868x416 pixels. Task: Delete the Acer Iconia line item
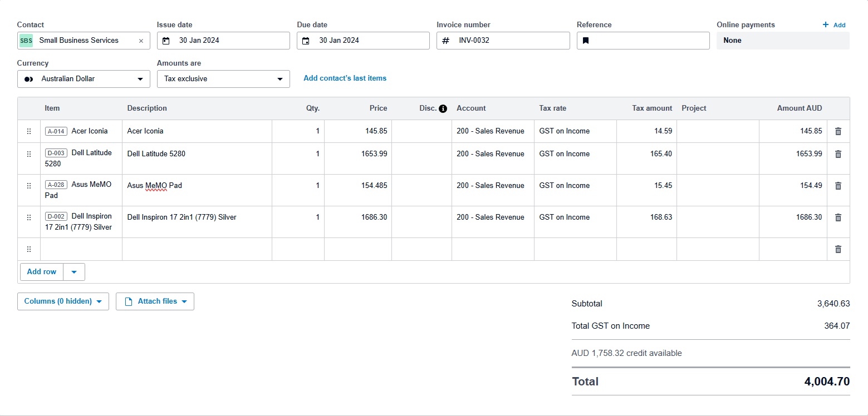pyautogui.click(x=838, y=131)
